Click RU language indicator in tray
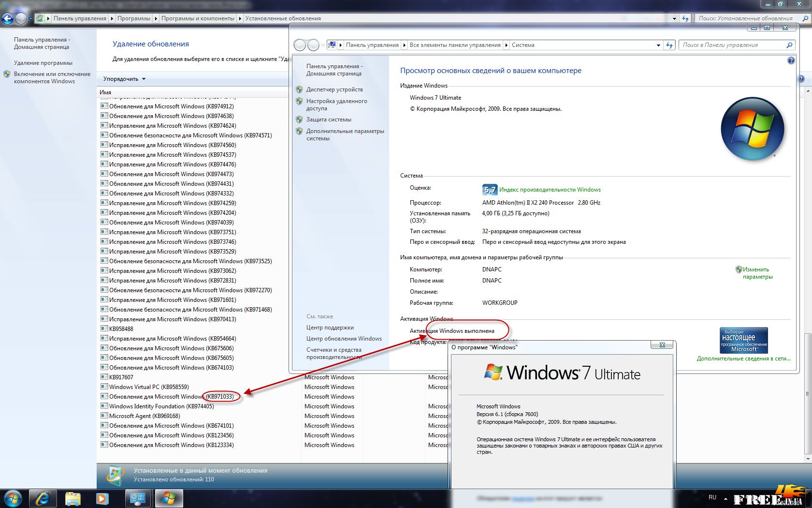 tap(712, 497)
